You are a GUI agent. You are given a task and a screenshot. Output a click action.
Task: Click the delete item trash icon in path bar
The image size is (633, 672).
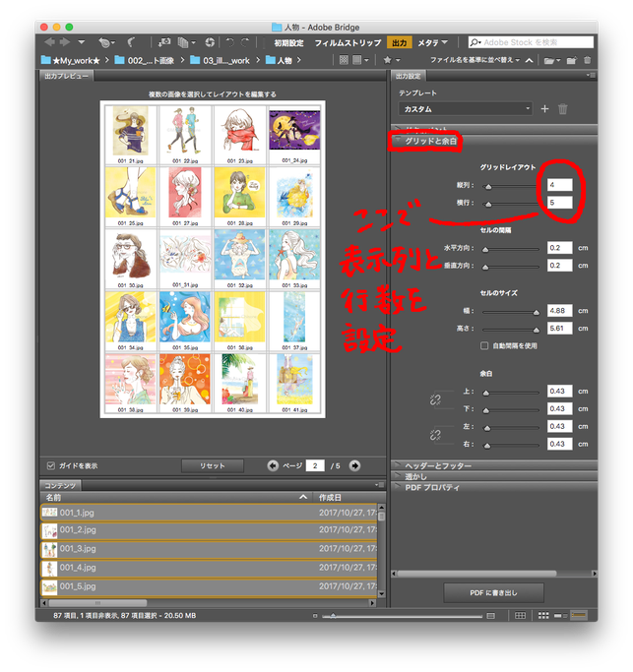point(587,60)
